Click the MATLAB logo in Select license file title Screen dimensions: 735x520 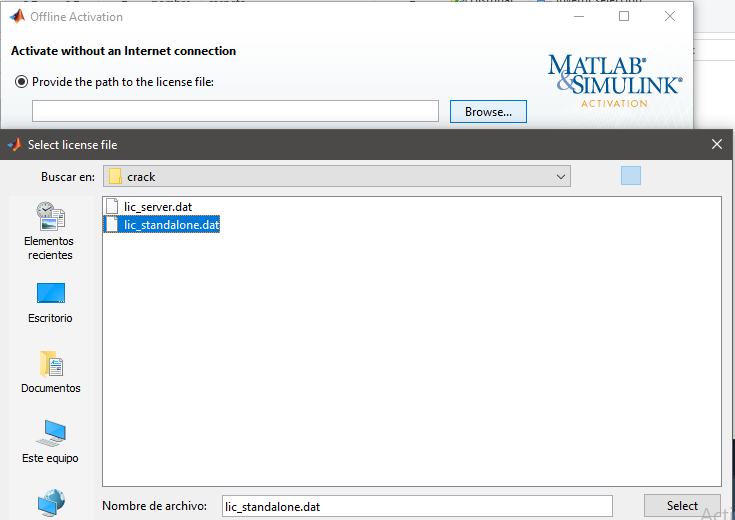click(x=15, y=144)
